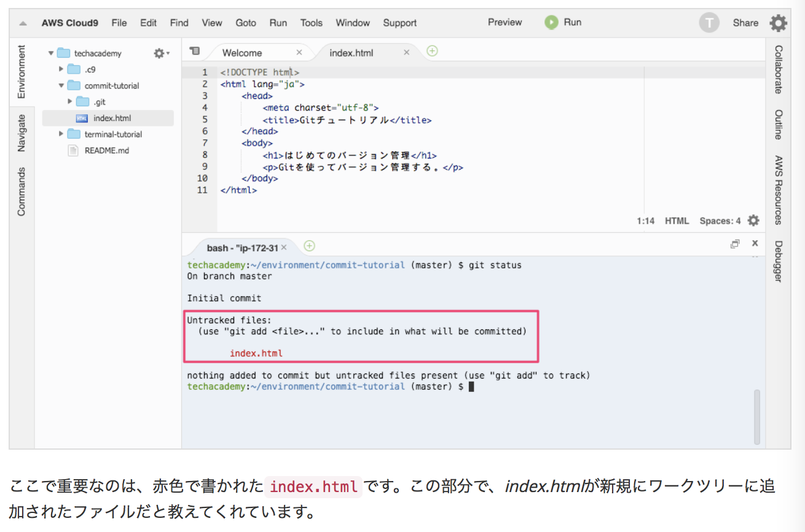Open a new terminal with the plus icon
This screenshot has height=532, width=805.
pos(309,245)
